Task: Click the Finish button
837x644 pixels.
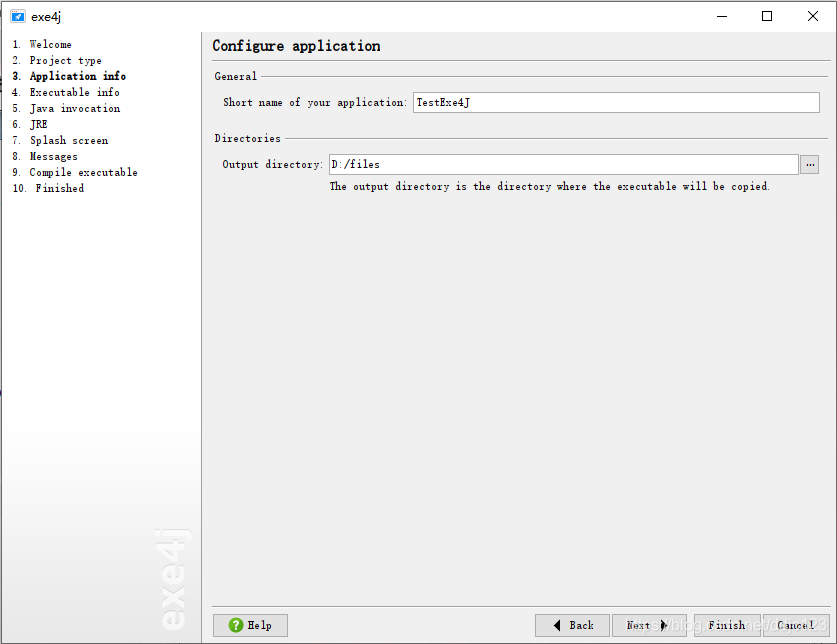Action: tap(727, 625)
